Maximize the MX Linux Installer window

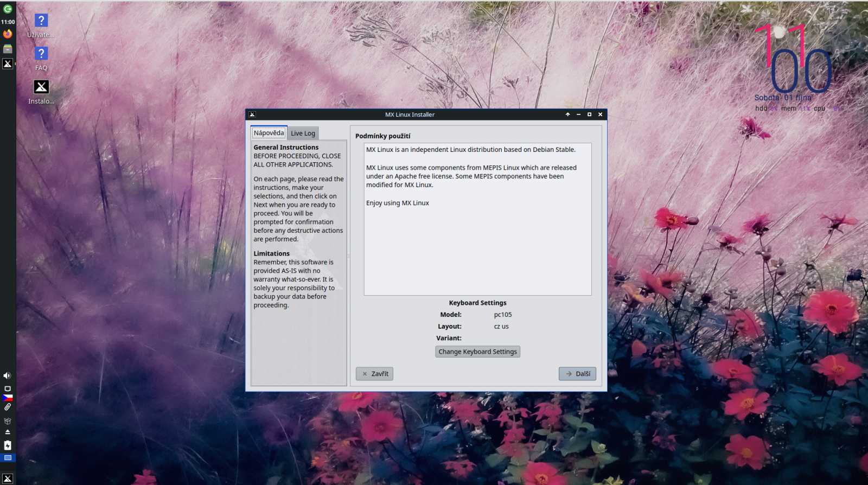[x=590, y=114]
